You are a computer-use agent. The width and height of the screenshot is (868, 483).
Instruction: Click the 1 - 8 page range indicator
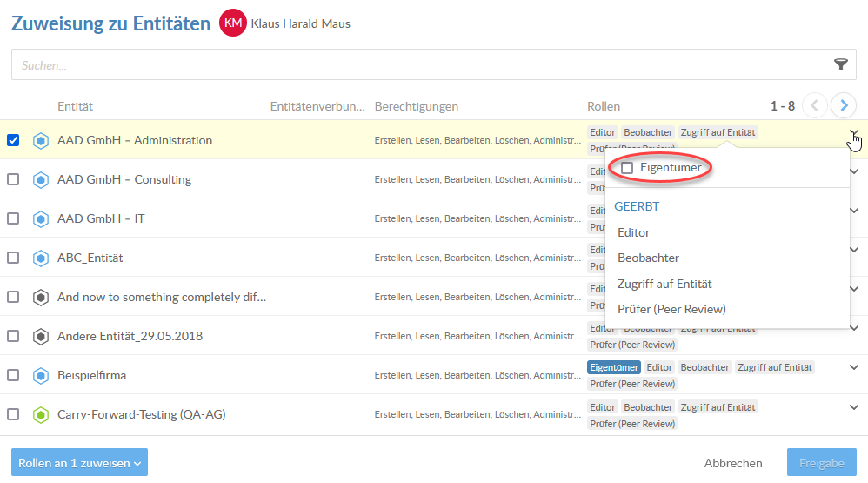coord(782,106)
